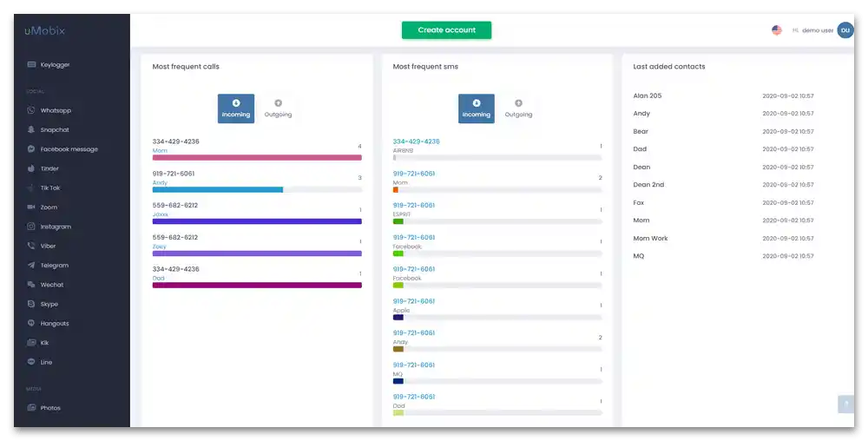Screen dimensions: 868x441
Task: Switch calls panel to Outgoing
Action: click(278, 109)
